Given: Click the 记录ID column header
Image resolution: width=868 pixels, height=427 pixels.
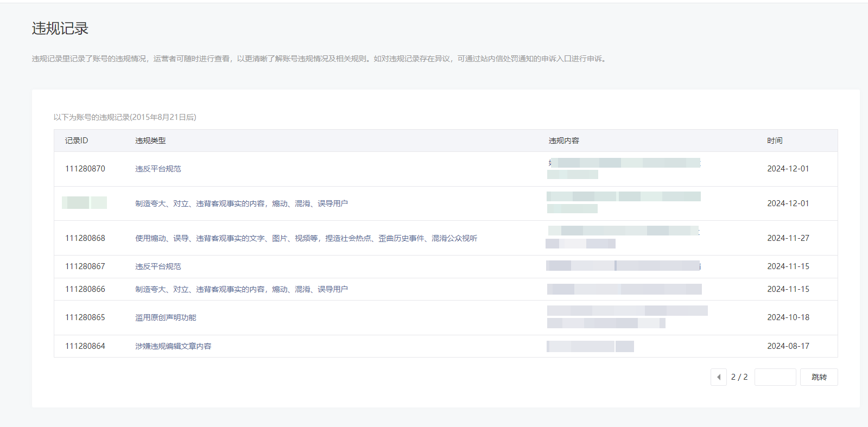Looking at the screenshot, I should coord(77,141).
